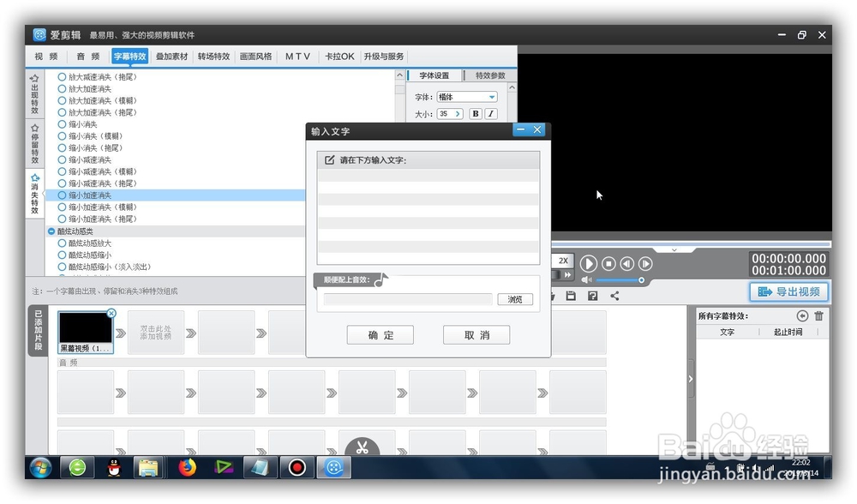Screen dimensions: 857x504
Task: Open the 卡拉OK tab
Action: click(339, 57)
